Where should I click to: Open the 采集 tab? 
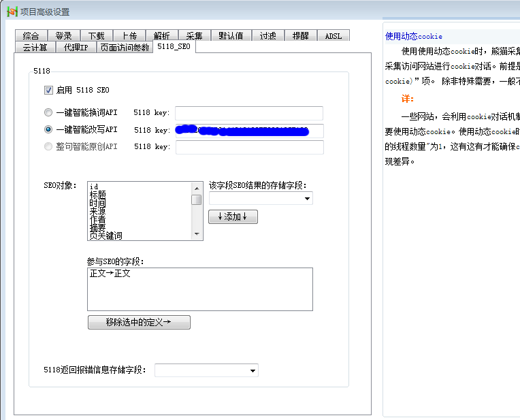[195, 35]
